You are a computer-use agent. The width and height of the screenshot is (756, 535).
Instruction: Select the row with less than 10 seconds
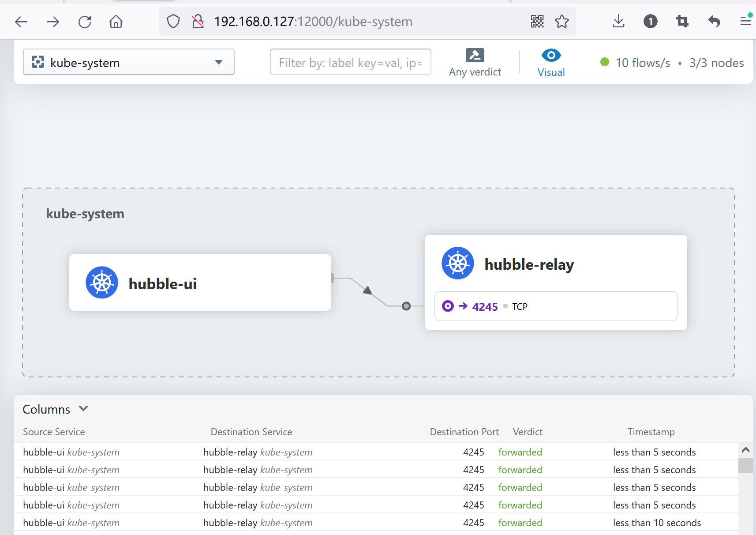coord(376,523)
